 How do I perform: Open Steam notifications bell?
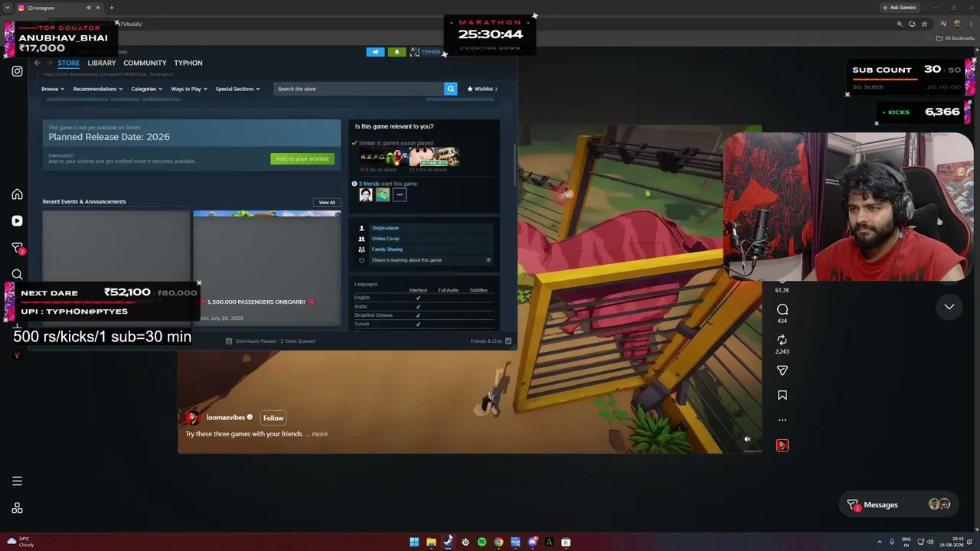click(397, 52)
